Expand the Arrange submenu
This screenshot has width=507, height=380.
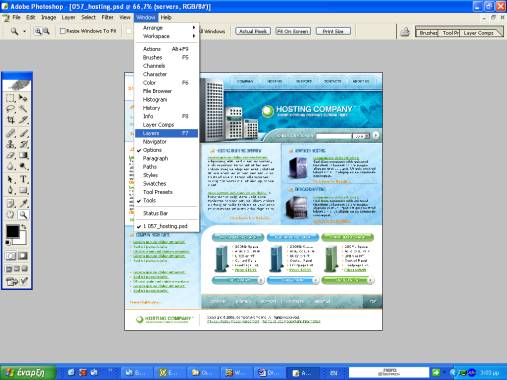[x=166, y=28]
